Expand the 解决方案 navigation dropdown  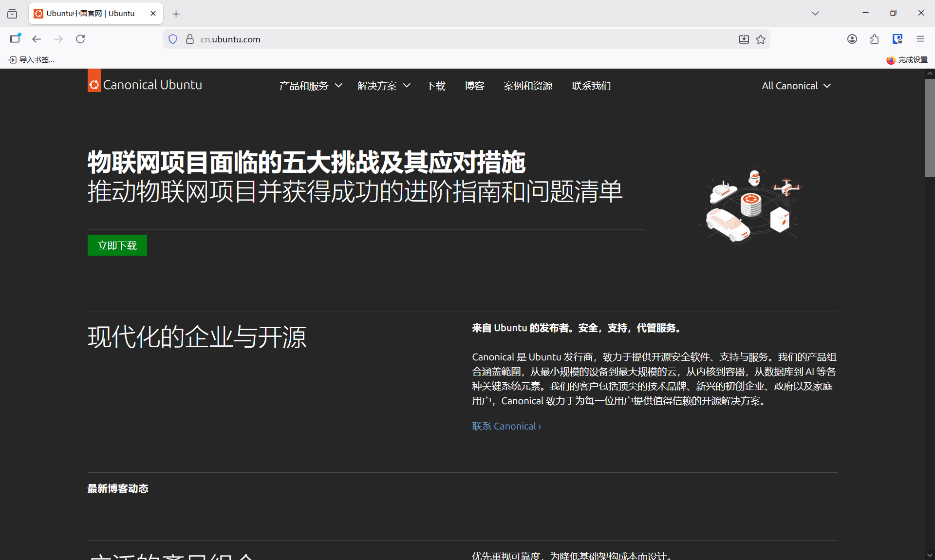[384, 86]
